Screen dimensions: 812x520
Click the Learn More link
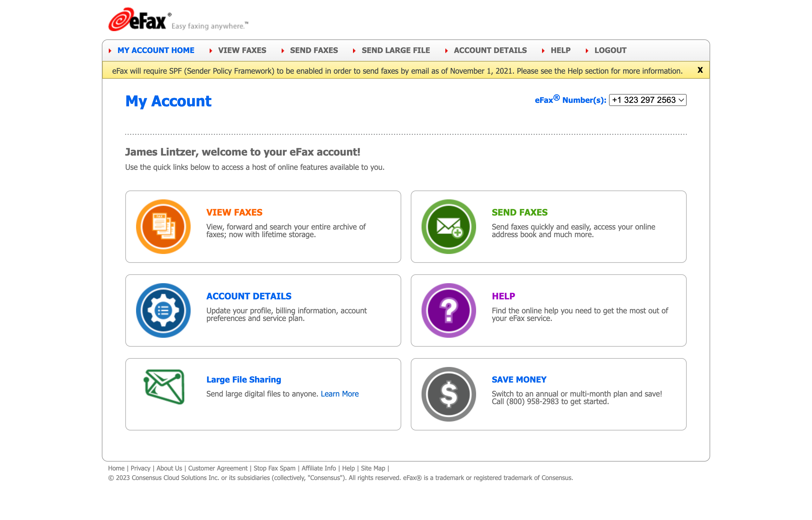(339, 394)
